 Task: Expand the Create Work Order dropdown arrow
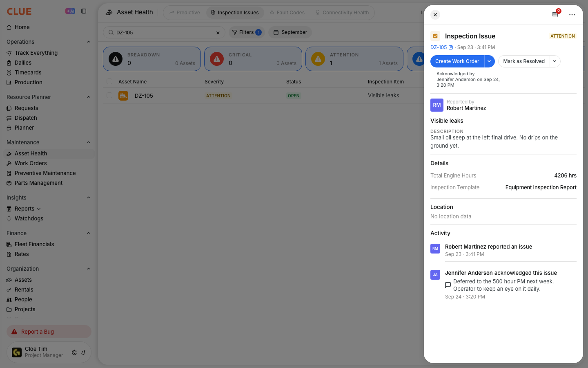(489, 61)
